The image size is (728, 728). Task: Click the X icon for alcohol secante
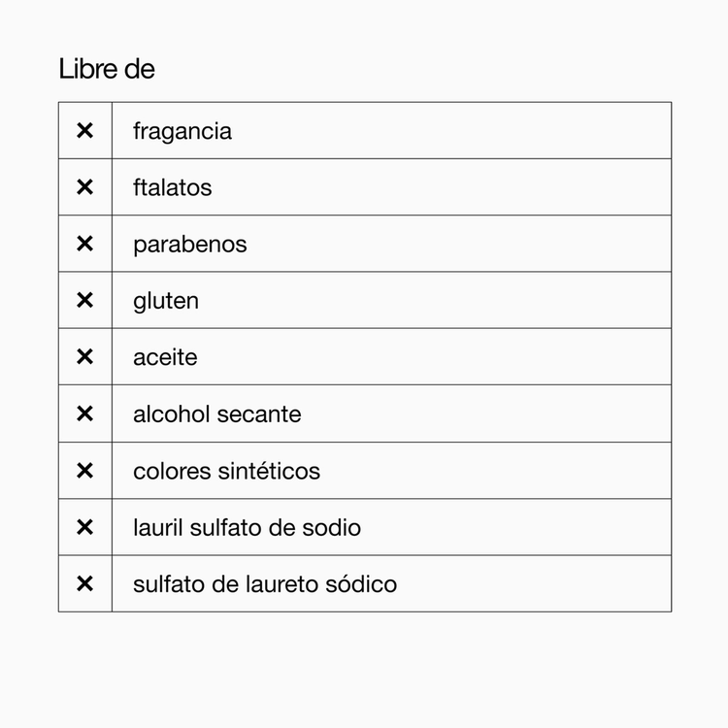point(85,414)
